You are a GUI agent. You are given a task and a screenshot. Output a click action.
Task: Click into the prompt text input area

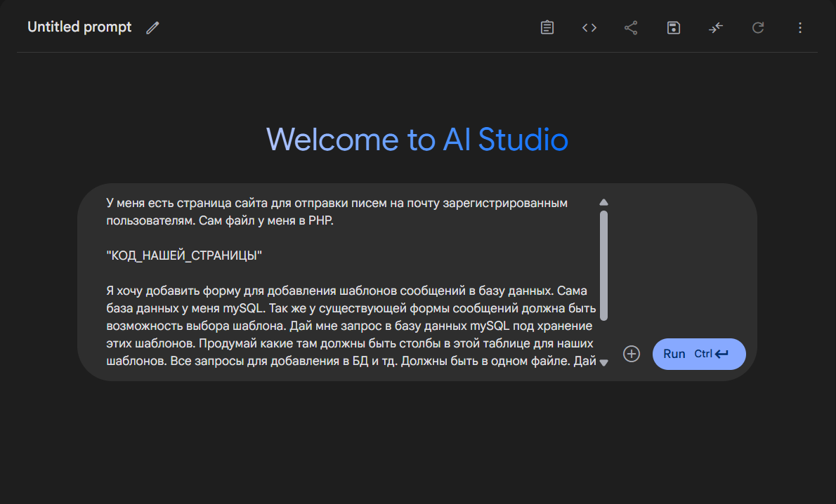click(x=351, y=282)
